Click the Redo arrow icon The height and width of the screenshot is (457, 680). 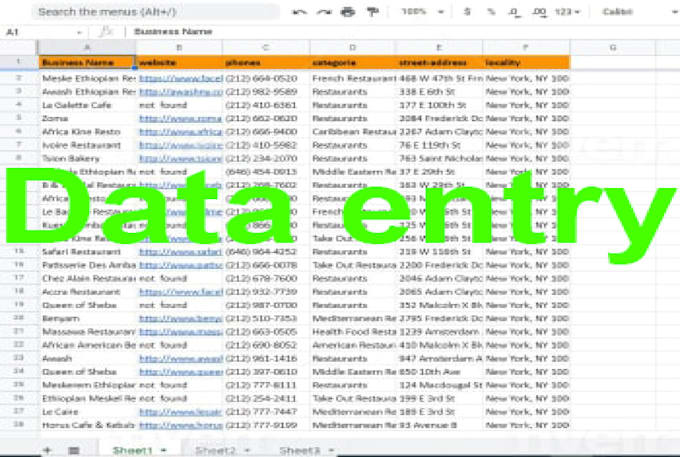coord(324,12)
